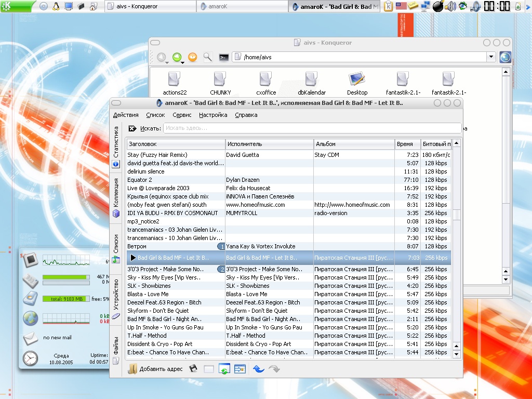Clear the amaroK search filter icon
Screen dimensions: 532x399
pos(132,128)
